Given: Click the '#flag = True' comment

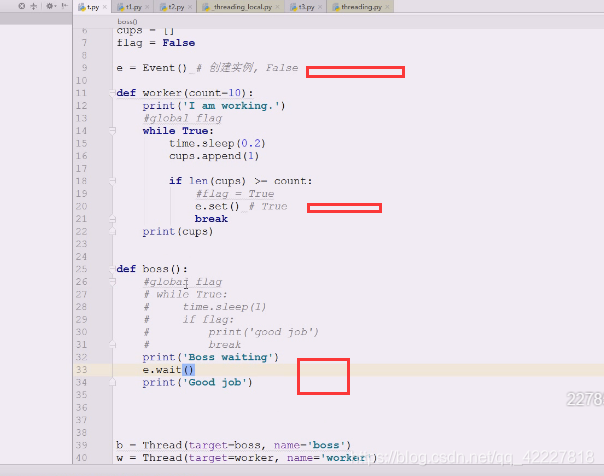Looking at the screenshot, I should [235, 194].
